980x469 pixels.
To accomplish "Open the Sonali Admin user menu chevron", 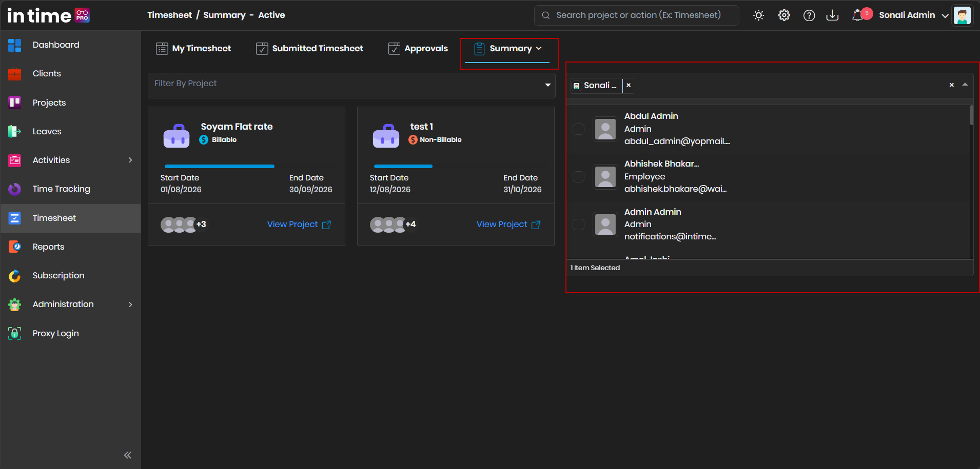I will click(945, 16).
